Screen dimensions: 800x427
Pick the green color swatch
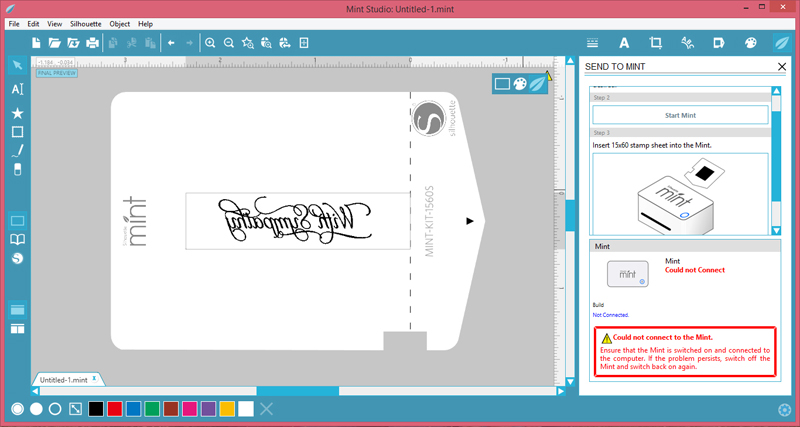point(152,409)
